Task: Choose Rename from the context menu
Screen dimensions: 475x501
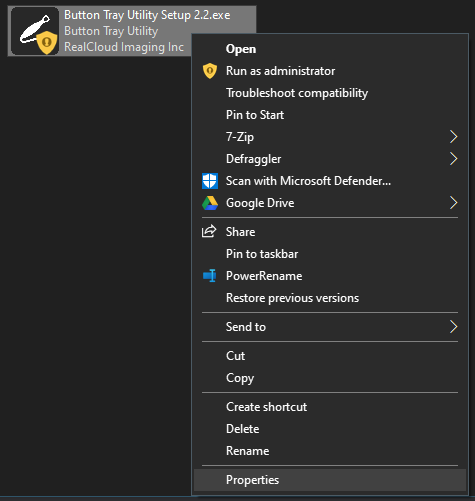Action: click(x=330, y=451)
